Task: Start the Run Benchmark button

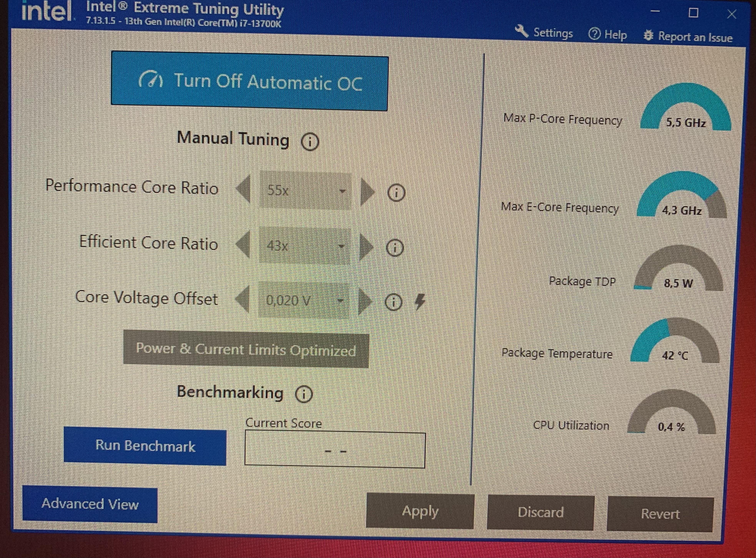Action: (145, 446)
